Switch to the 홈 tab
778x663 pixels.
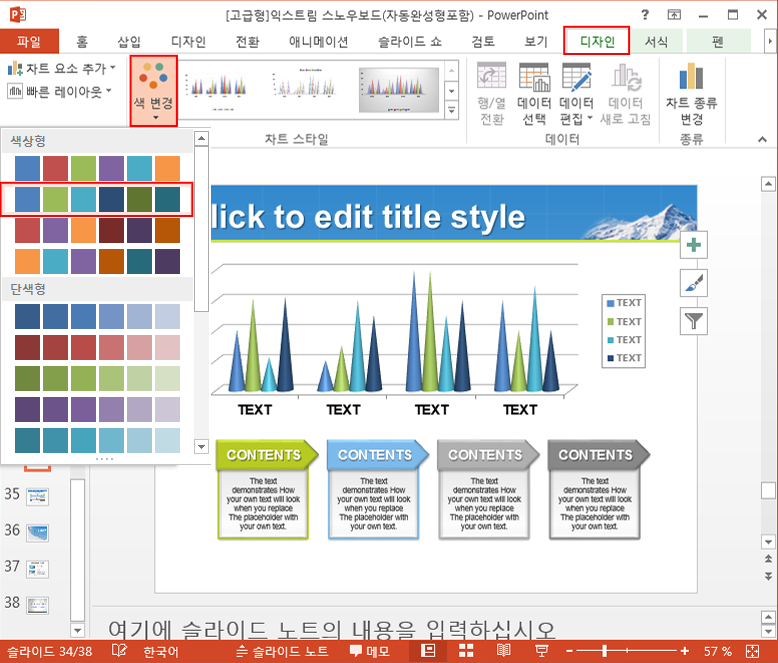tap(82, 41)
